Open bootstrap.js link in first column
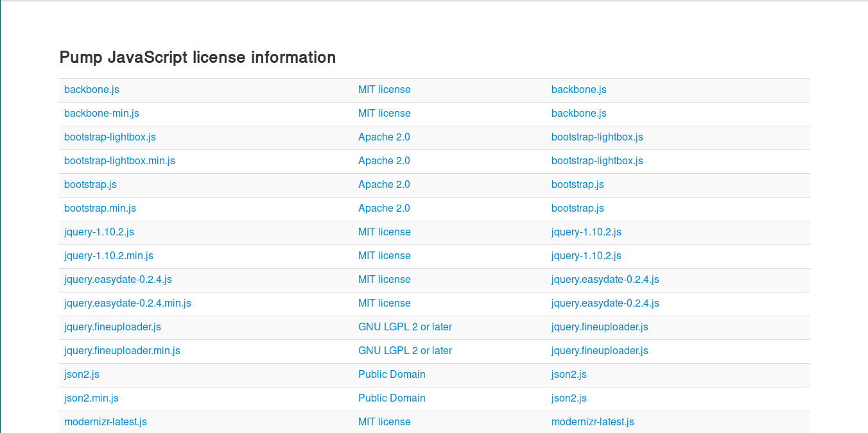The width and height of the screenshot is (868, 433). [91, 185]
